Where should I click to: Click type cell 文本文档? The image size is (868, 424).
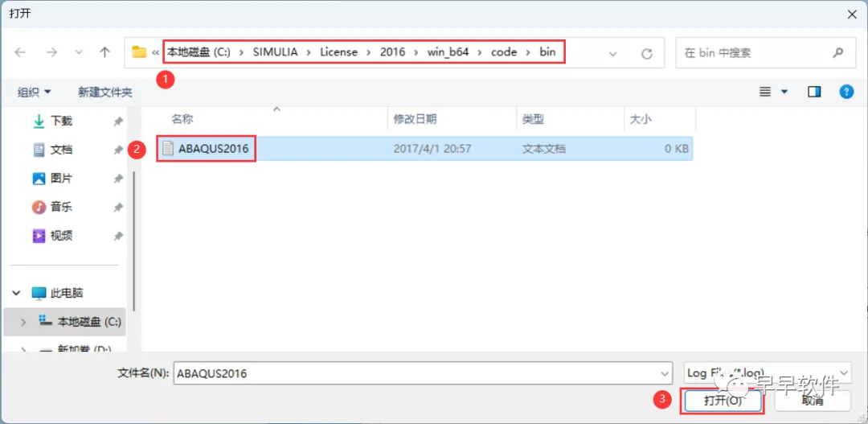pos(543,149)
